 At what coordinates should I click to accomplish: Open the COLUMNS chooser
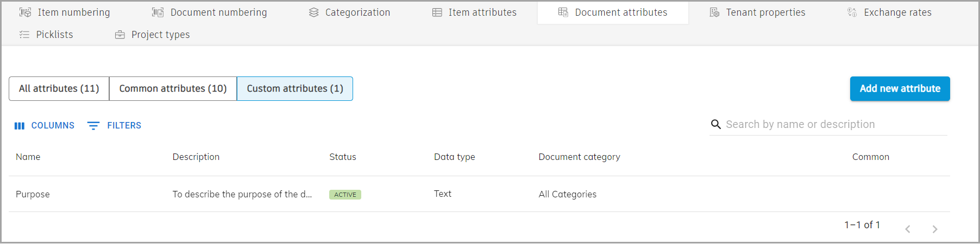click(45, 126)
